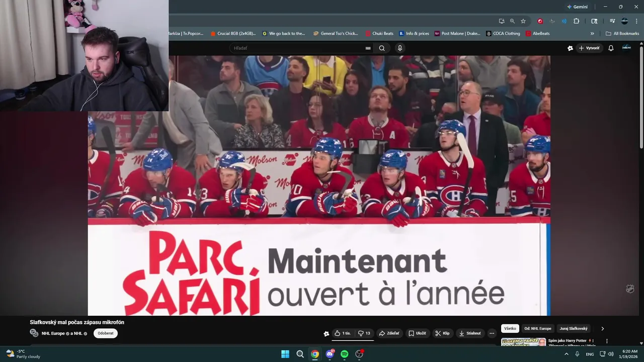Screen dimensions: 644x362
Task: Expand the hidden bookmarks chevron
Action: click(x=592, y=34)
